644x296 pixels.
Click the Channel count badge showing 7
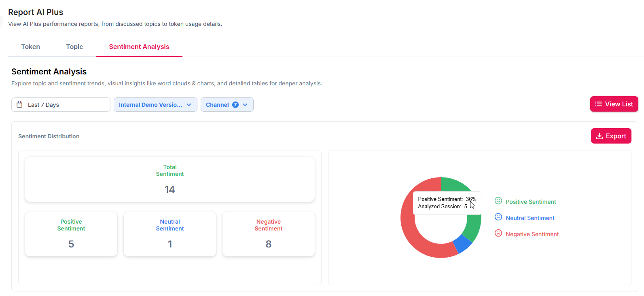235,105
